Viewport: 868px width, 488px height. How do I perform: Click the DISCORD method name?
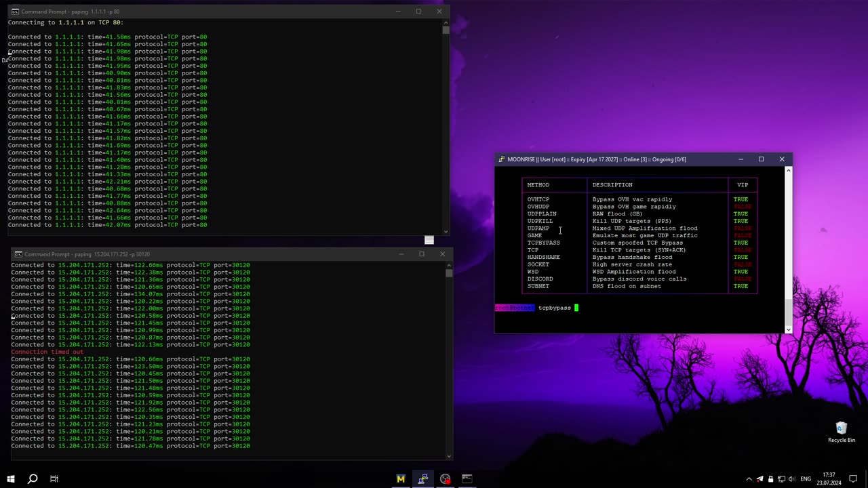(x=540, y=279)
